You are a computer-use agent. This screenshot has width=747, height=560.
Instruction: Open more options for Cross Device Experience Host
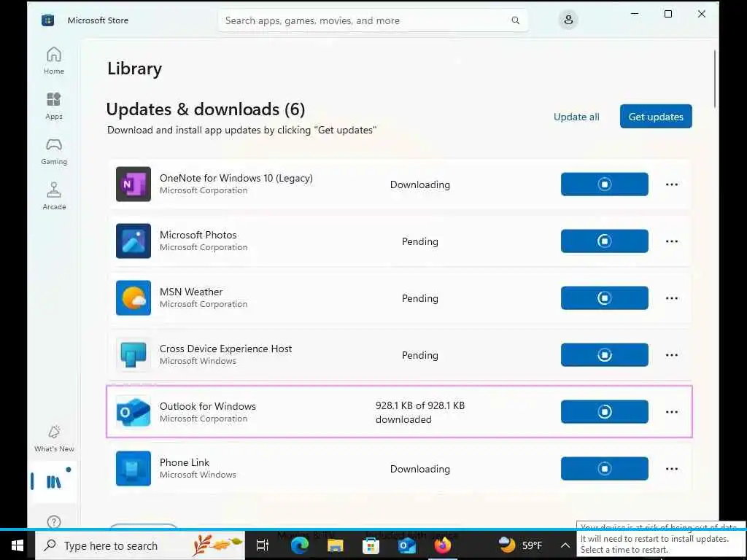click(x=672, y=355)
